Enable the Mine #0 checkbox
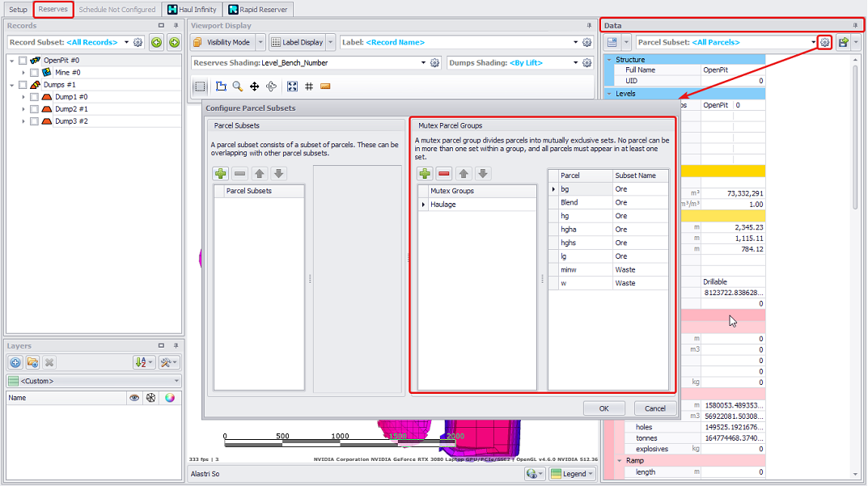 34,73
